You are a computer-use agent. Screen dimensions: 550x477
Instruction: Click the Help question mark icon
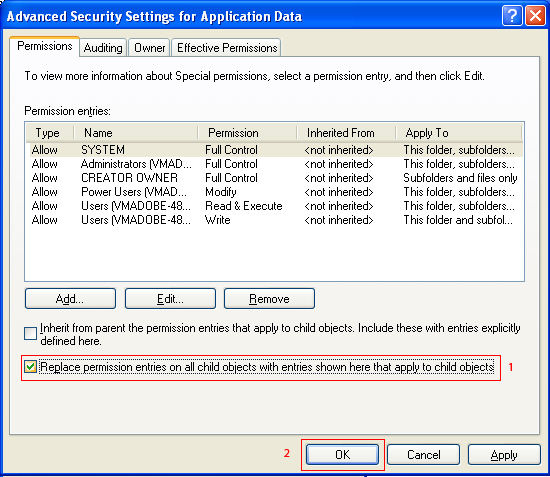pyautogui.click(x=512, y=16)
